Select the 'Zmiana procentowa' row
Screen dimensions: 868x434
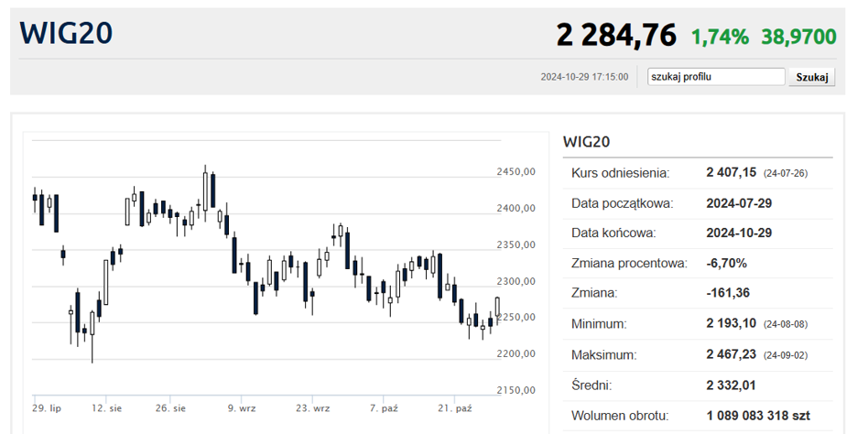point(697,263)
